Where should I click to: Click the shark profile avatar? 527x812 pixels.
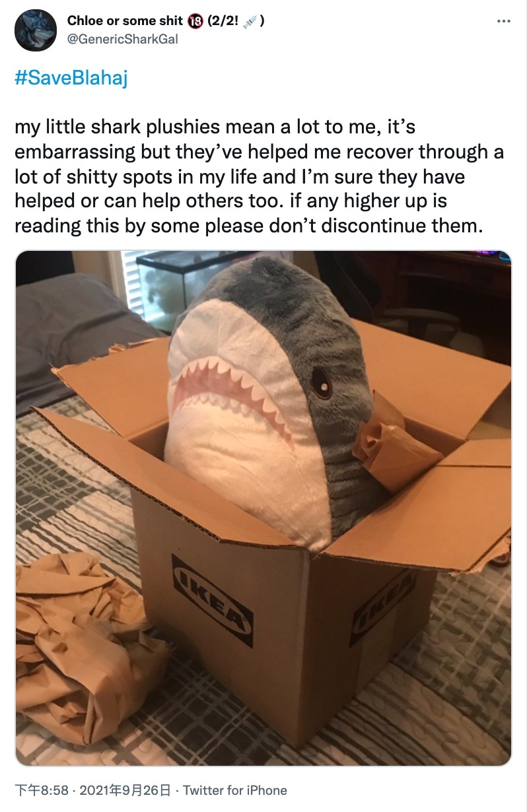tap(35, 30)
